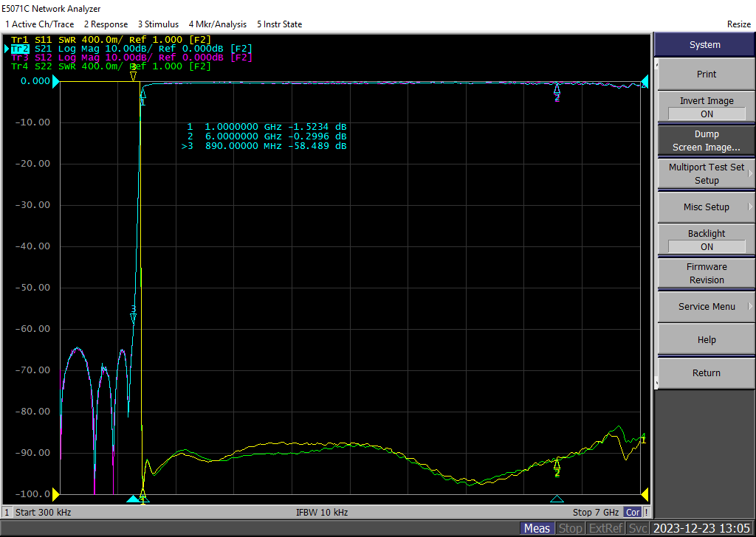Click the channel 1 number box at bottom-left
This screenshot has width=756, height=537.
7,512
